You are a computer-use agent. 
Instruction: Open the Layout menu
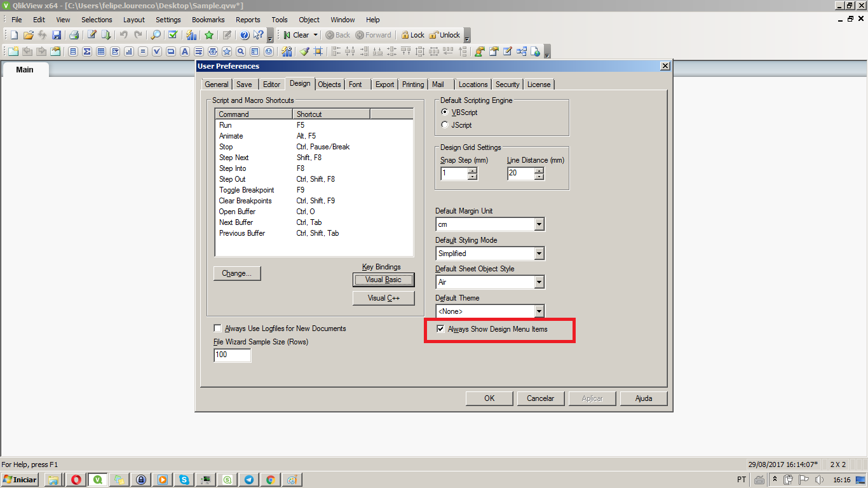(134, 20)
